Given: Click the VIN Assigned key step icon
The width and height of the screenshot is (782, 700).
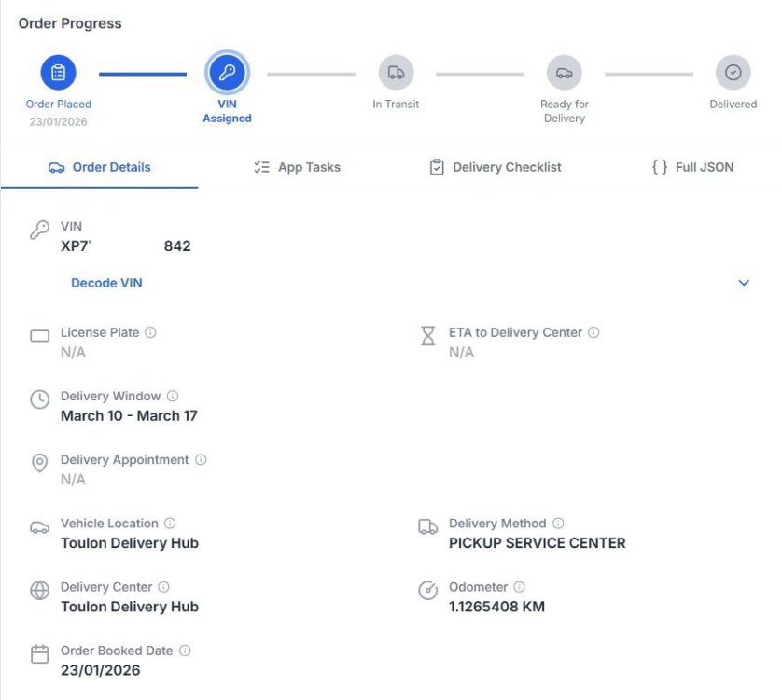Looking at the screenshot, I should point(227,73).
